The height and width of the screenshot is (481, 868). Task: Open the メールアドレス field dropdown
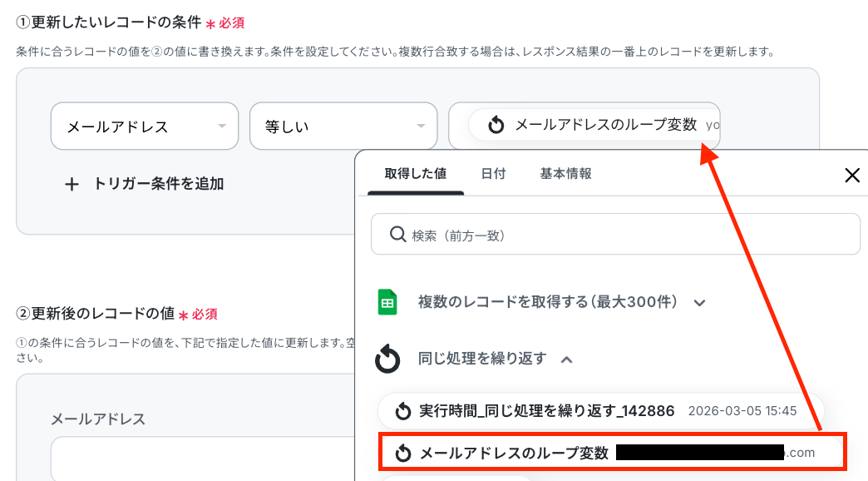[145, 126]
